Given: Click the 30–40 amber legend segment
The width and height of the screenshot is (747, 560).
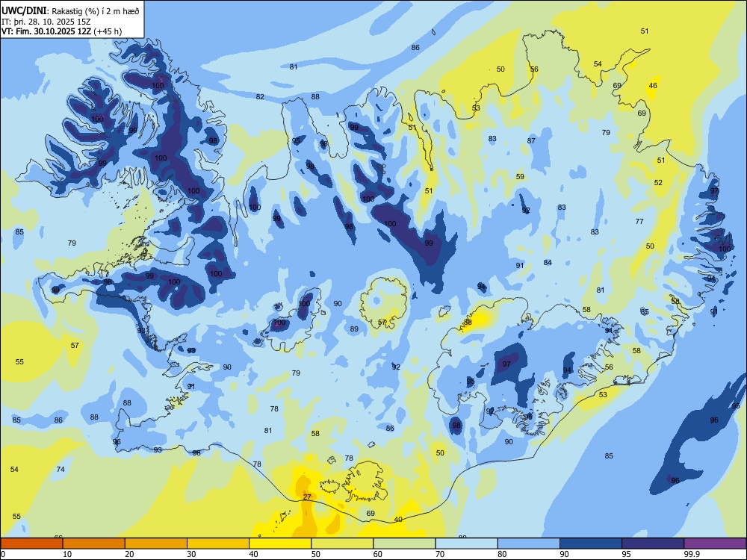Looking at the screenshot, I should [218, 544].
